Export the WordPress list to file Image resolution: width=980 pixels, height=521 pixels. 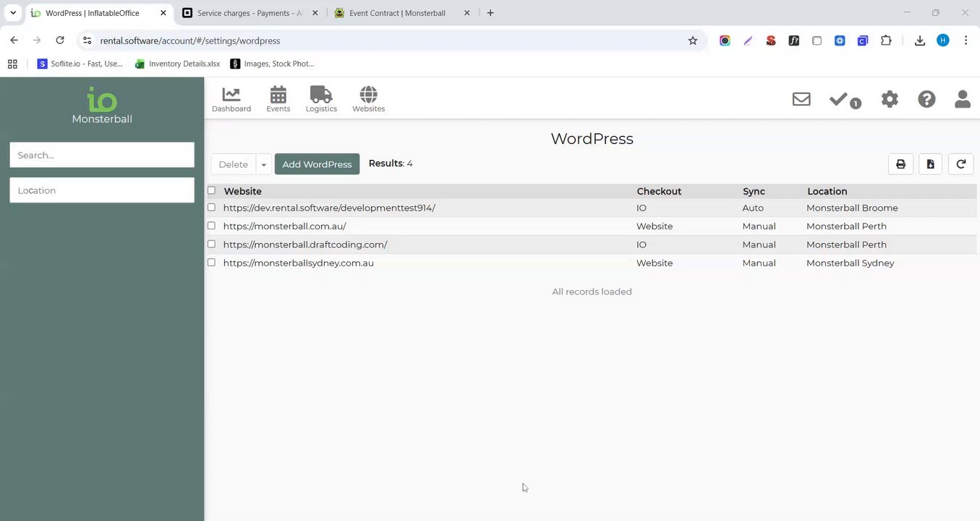(x=931, y=164)
